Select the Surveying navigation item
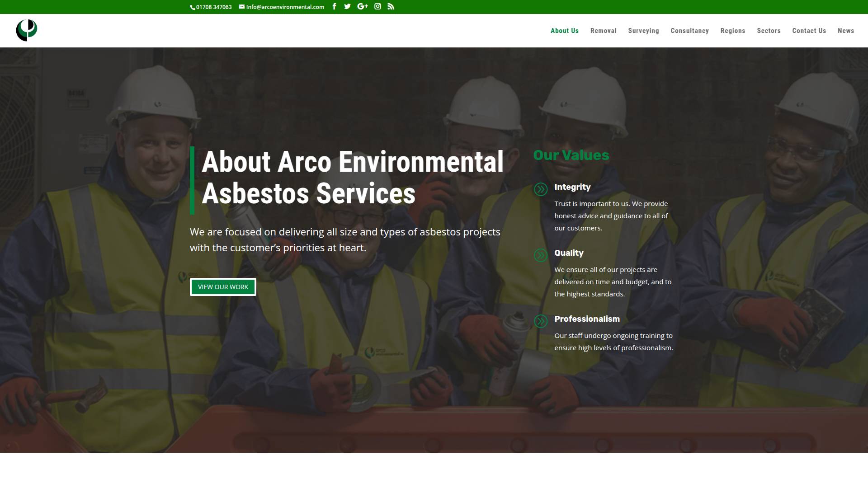The height and width of the screenshot is (488, 868). pyautogui.click(x=643, y=31)
